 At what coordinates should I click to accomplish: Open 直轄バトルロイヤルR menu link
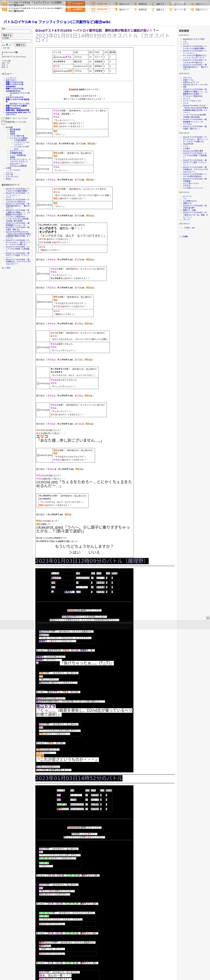pyautogui.click(x=15, y=82)
